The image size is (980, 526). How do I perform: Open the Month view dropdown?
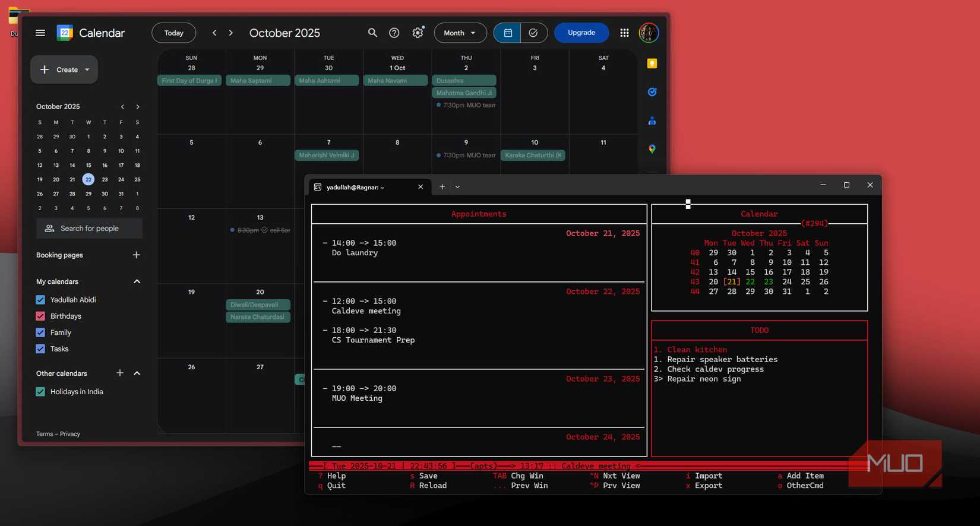pyautogui.click(x=460, y=33)
